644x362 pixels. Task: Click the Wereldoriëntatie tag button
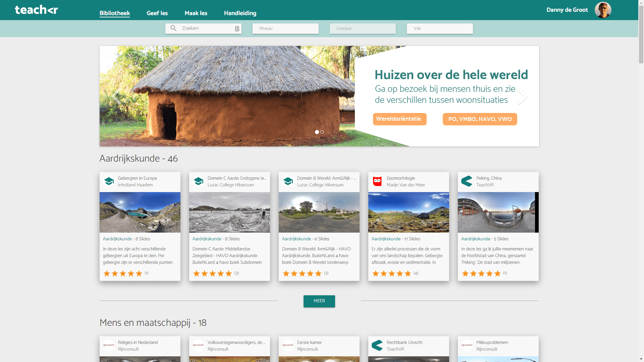coord(399,119)
